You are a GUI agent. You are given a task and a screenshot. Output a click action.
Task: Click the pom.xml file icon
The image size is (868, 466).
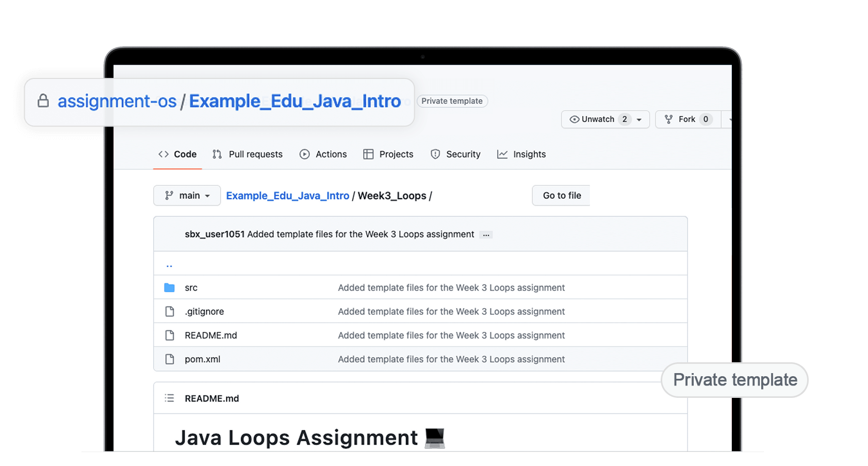(170, 359)
